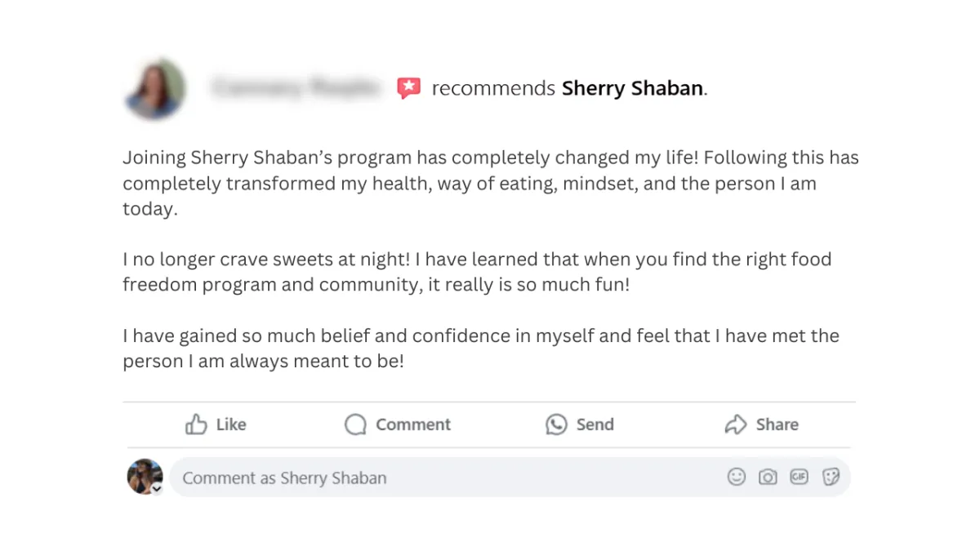The image size is (980, 551).
Task: Open the GIF picker icon
Action: pyautogui.click(x=799, y=477)
